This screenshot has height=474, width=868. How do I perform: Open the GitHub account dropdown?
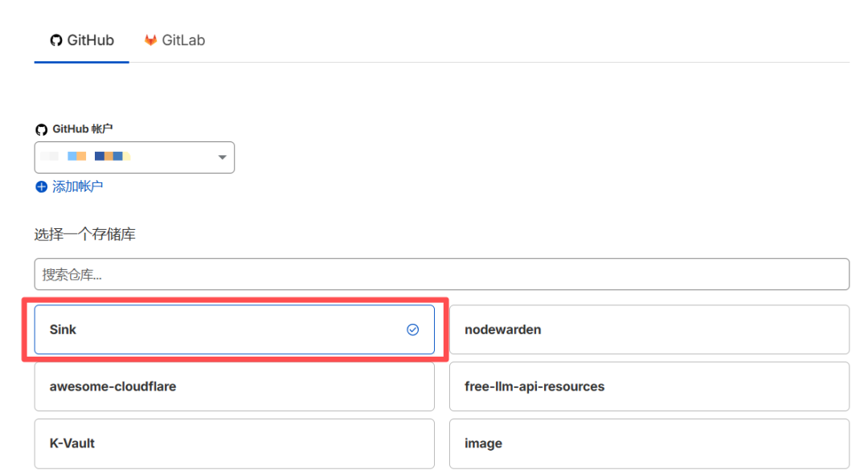(134, 157)
